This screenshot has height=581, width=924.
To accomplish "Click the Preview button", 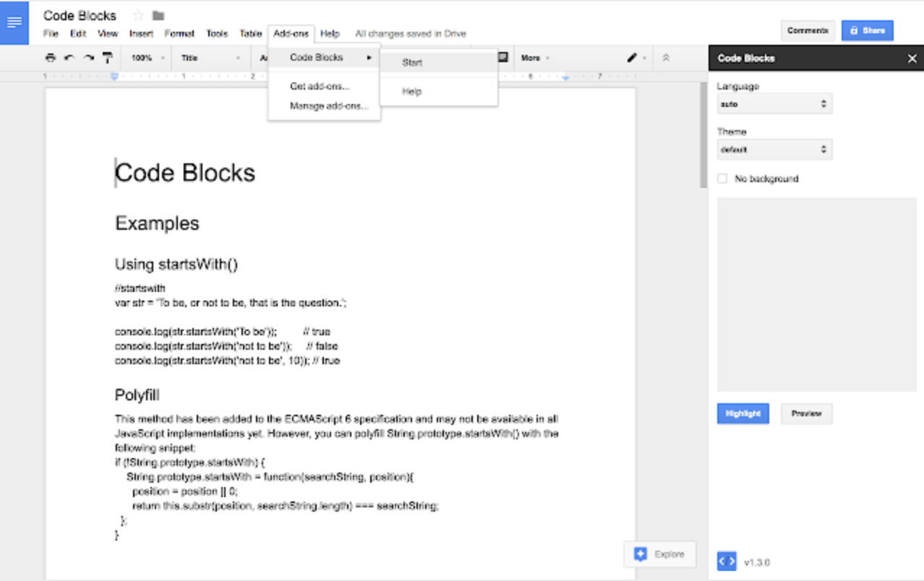I will click(x=806, y=413).
